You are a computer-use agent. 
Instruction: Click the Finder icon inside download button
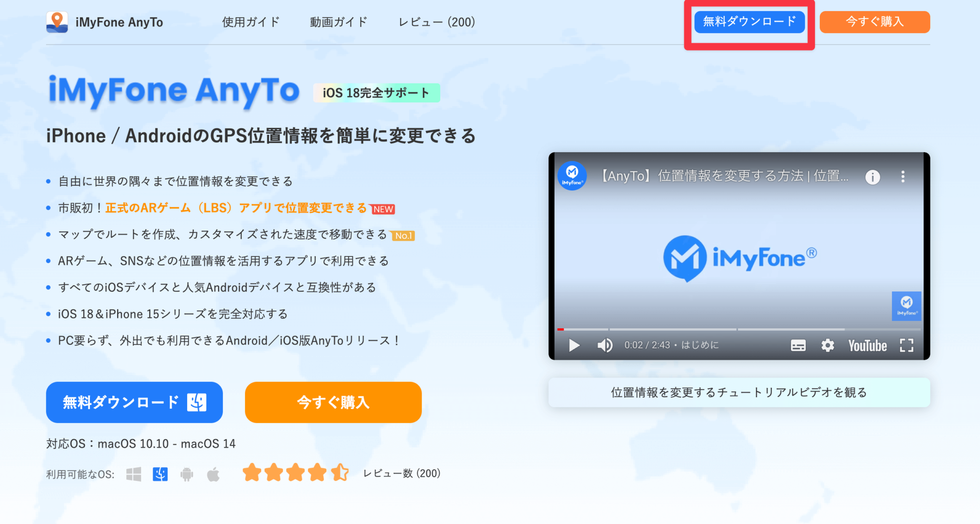pyautogui.click(x=197, y=402)
